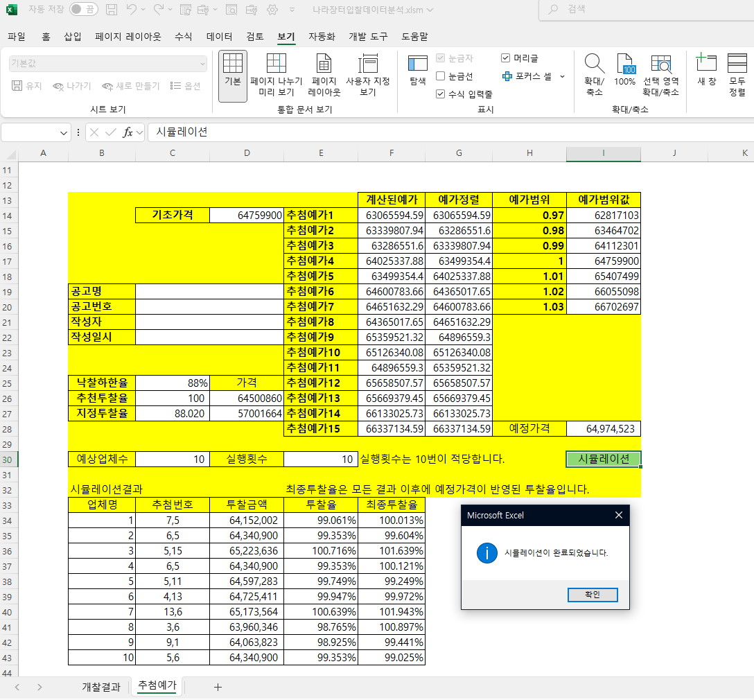Click the gear icon in the quick access toolbar
This screenshot has height=700, width=754.
click(x=272, y=9)
